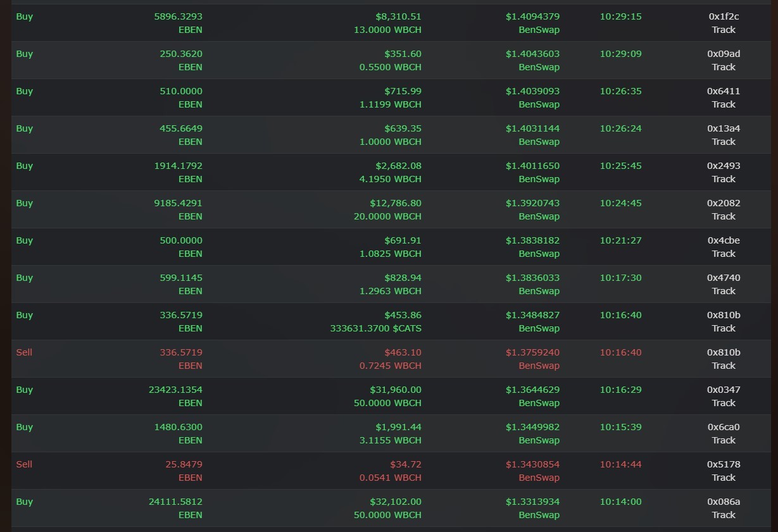778x532 pixels.
Task: Click Track for wallet 0x2493
Action: [x=724, y=179]
